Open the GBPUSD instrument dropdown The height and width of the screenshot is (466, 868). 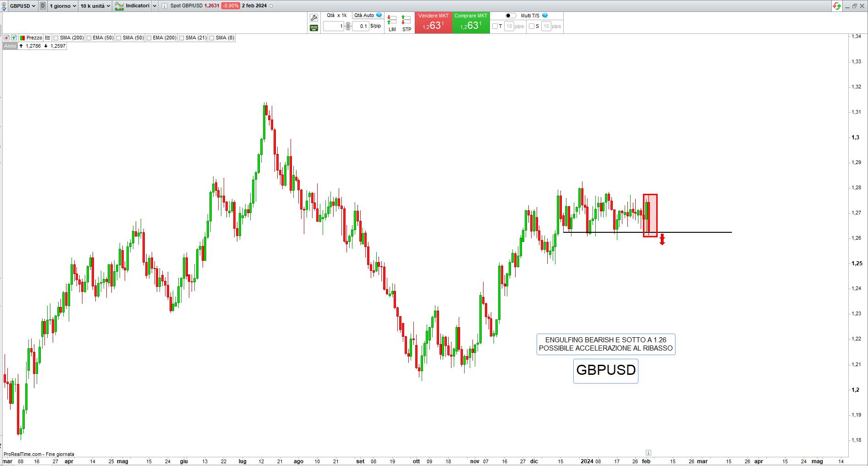tap(23, 6)
